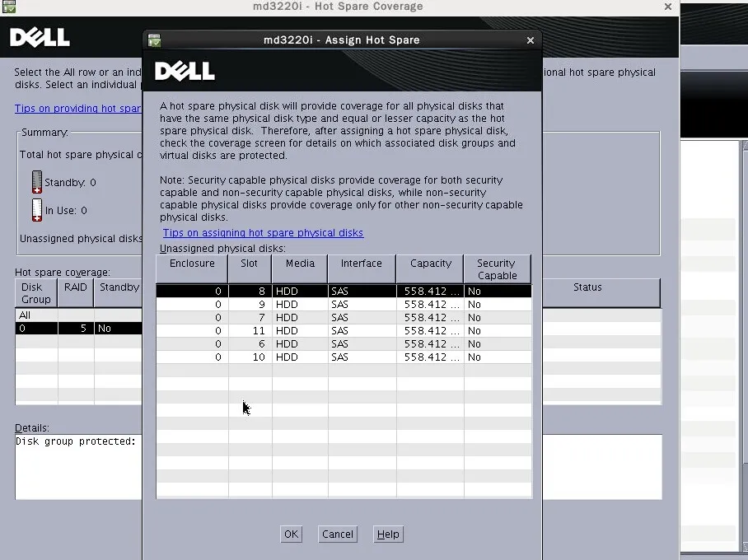The width and height of the screenshot is (748, 560).
Task: Sort by the Security Capable column header
Action: pyautogui.click(x=497, y=269)
